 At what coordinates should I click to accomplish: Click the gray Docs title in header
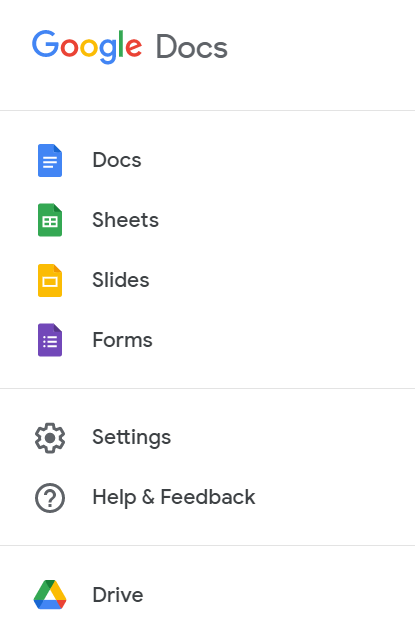[x=192, y=47]
